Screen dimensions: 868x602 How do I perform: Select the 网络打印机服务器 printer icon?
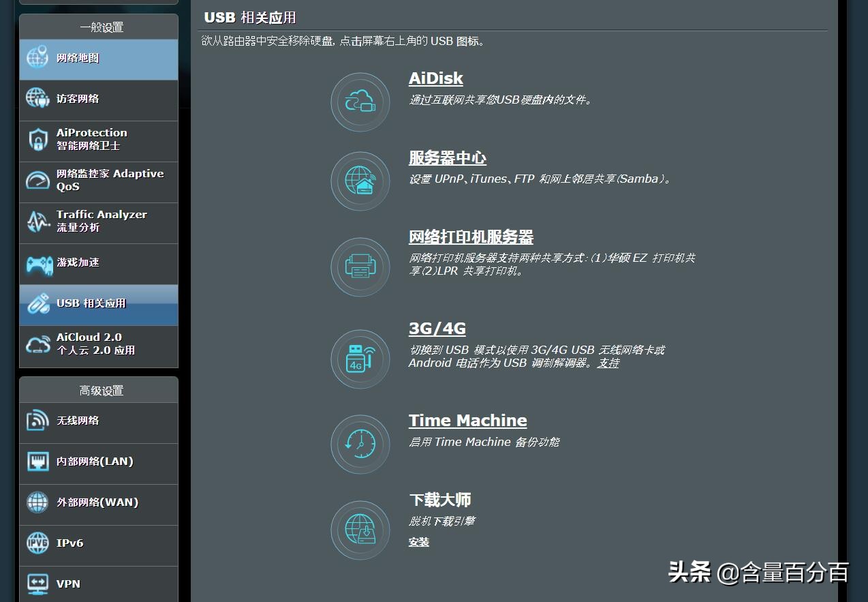click(360, 267)
